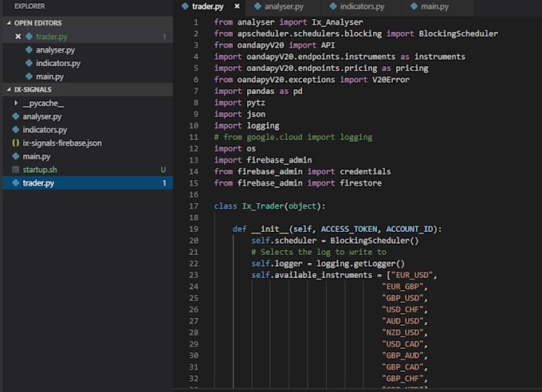Select startup.sh in the file explorer

(40, 170)
